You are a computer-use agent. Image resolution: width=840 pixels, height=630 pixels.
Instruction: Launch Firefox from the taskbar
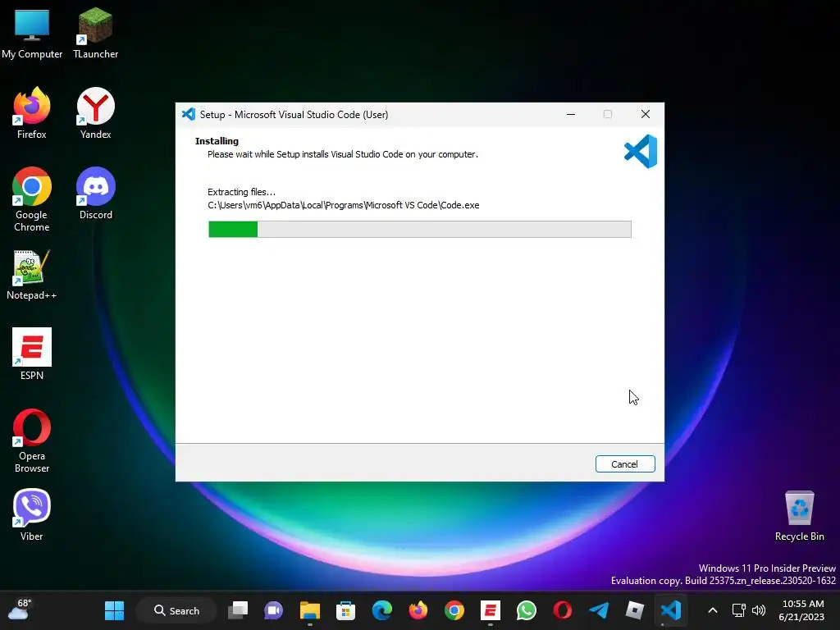[x=418, y=610]
